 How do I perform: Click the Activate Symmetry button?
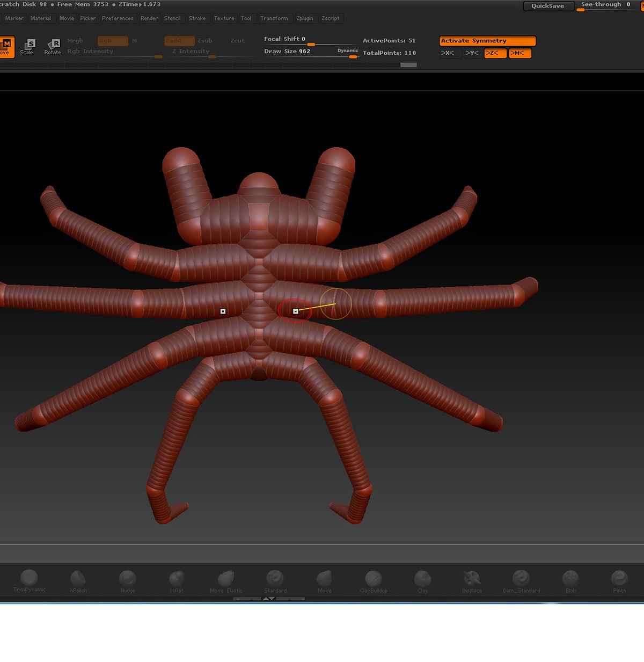(x=487, y=40)
